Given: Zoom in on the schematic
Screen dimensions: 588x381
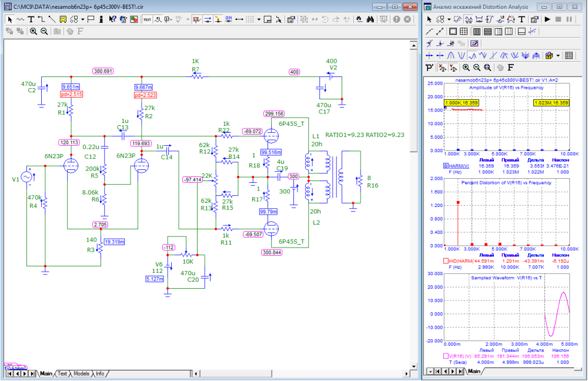Looking at the screenshot, I should pos(34,31).
